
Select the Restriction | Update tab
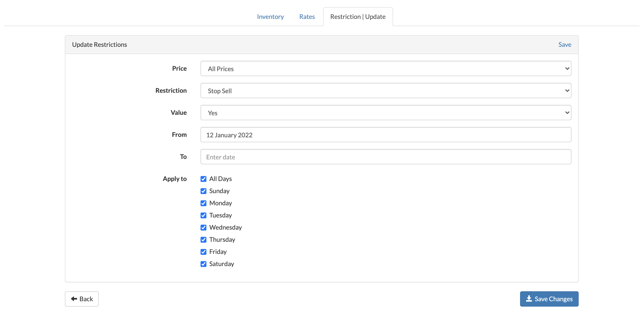point(358,17)
